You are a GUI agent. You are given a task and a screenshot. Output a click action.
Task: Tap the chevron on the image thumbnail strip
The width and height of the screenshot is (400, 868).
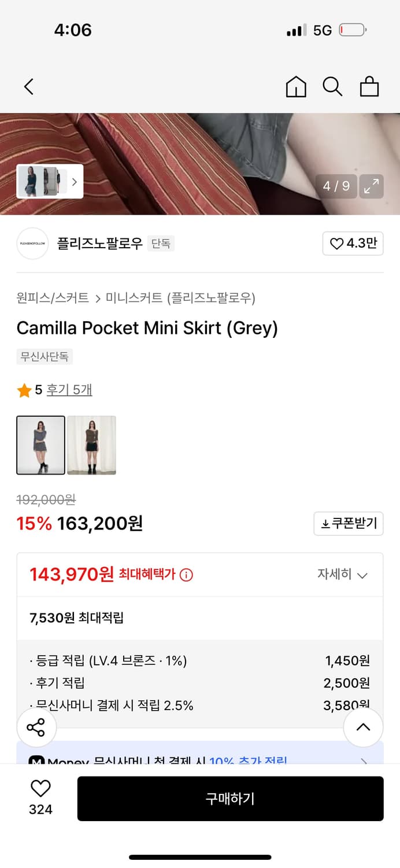pos(74,182)
